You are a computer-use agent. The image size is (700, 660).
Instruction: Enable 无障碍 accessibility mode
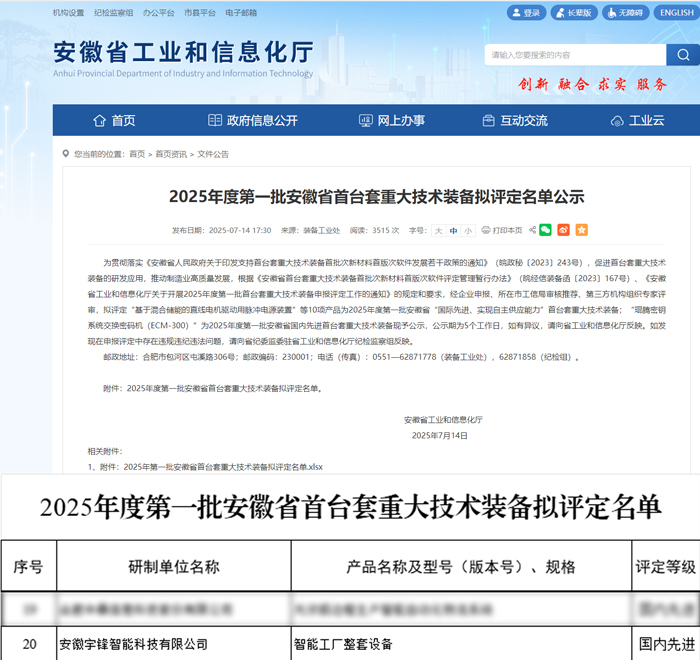point(624,13)
